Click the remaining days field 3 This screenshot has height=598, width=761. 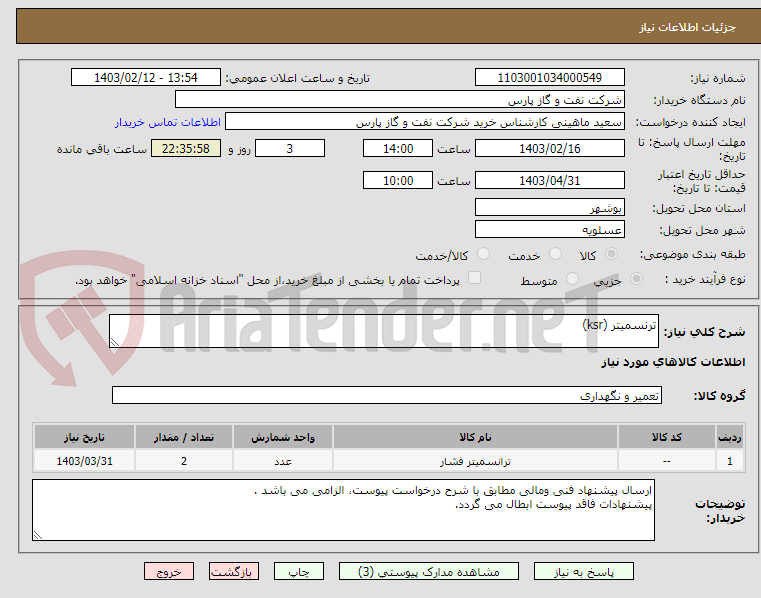pyautogui.click(x=290, y=148)
